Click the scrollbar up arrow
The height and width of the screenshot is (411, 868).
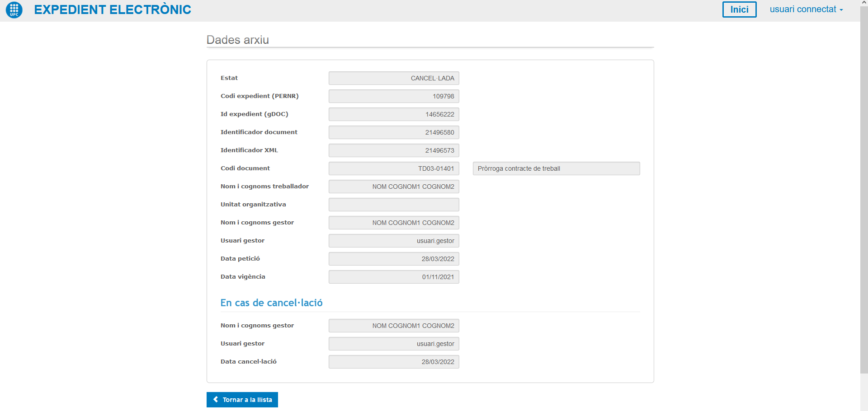point(864,3)
